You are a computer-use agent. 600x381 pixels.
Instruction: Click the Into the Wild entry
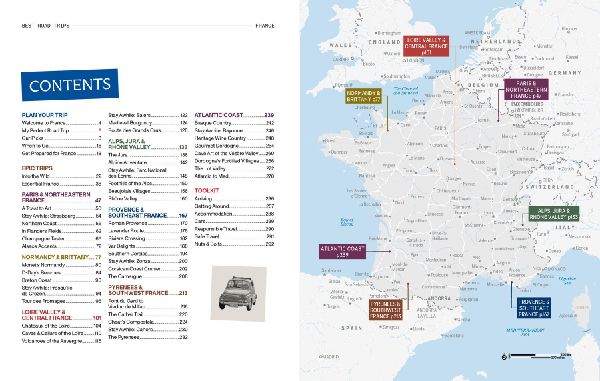tap(62, 176)
